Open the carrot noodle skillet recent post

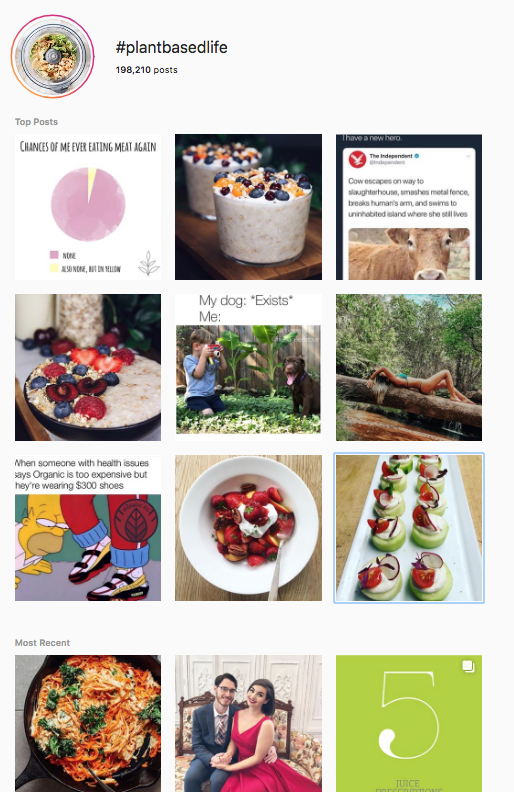[x=88, y=723]
